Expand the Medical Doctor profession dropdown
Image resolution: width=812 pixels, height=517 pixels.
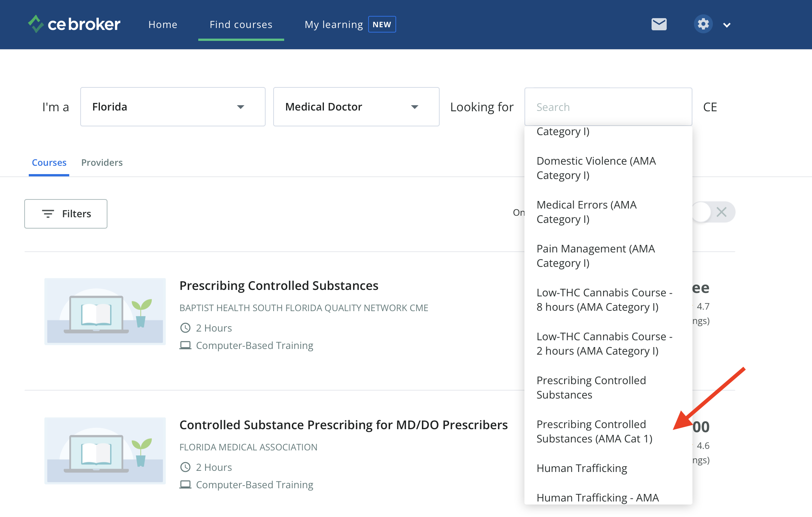[356, 107]
